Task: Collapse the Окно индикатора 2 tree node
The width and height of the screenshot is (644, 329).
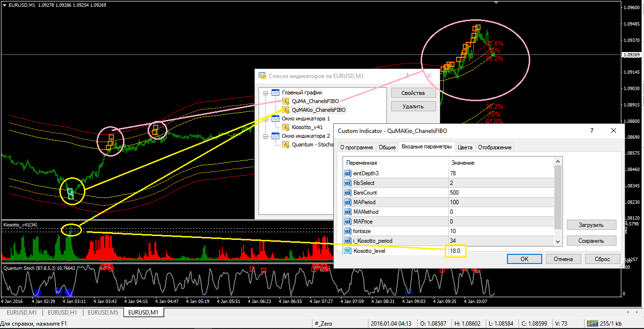Action: [x=265, y=136]
